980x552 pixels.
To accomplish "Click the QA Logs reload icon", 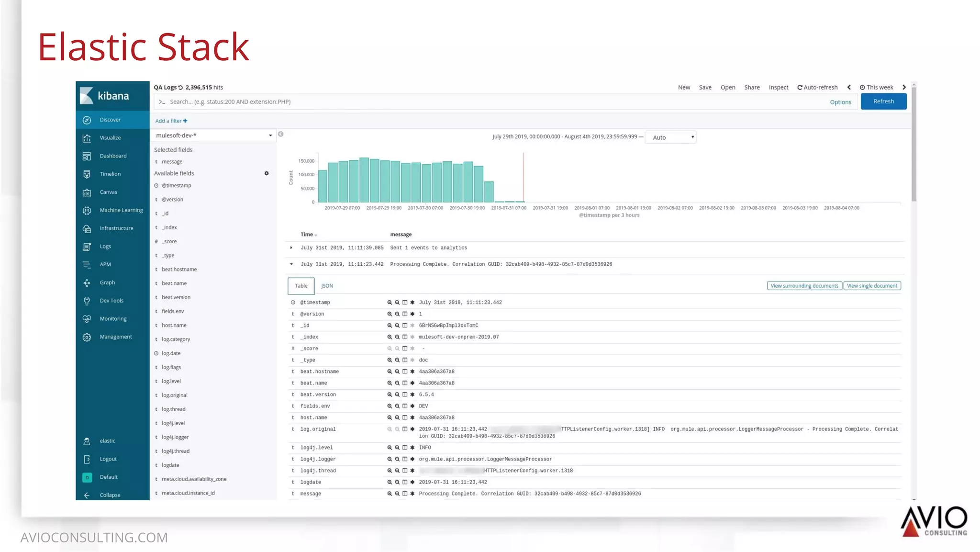I will tap(180, 88).
